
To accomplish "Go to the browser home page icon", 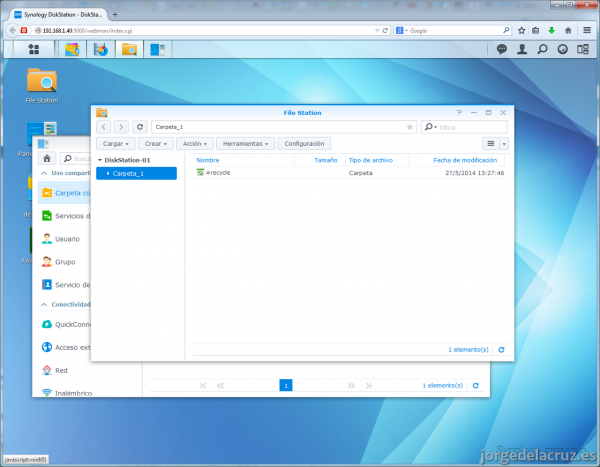I will (x=568, y=30).
